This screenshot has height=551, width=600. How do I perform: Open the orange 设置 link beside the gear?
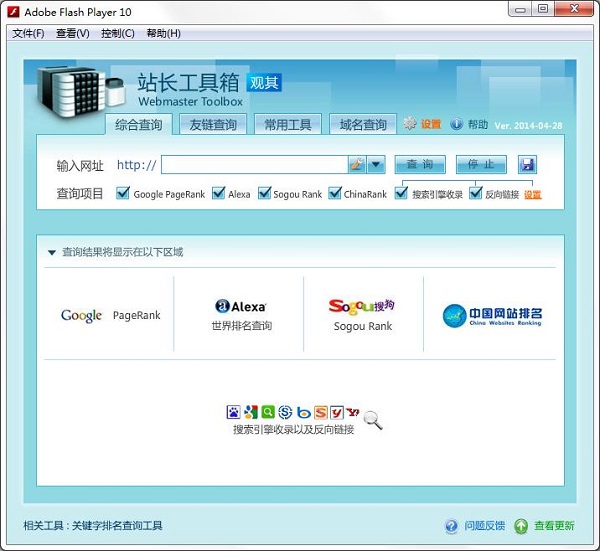pos(431,124)
